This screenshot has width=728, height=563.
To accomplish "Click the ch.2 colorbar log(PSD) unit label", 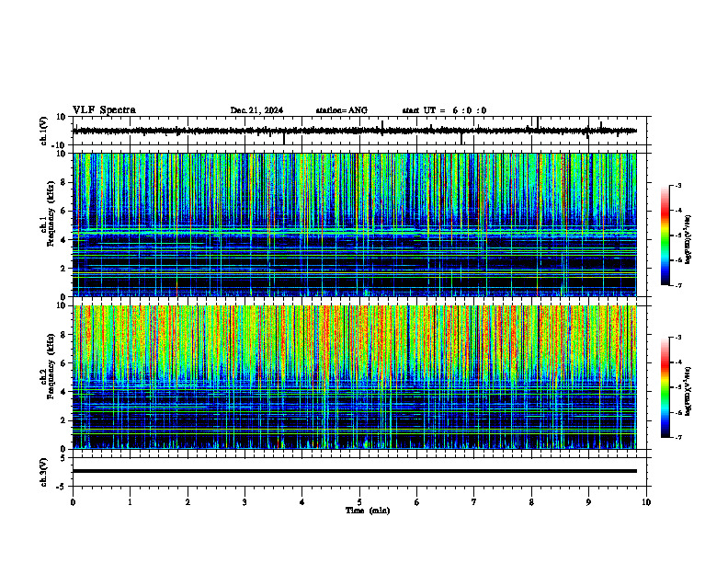I will 688,392.
